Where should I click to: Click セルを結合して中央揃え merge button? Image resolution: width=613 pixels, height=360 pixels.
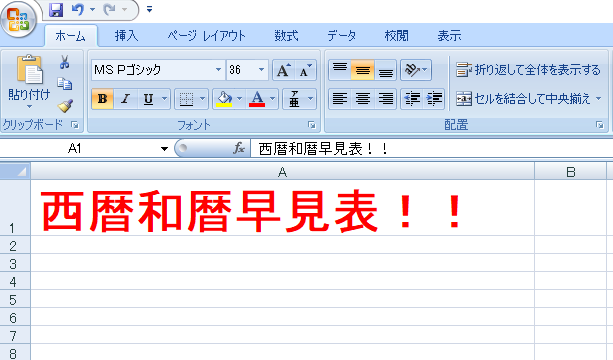524,99
